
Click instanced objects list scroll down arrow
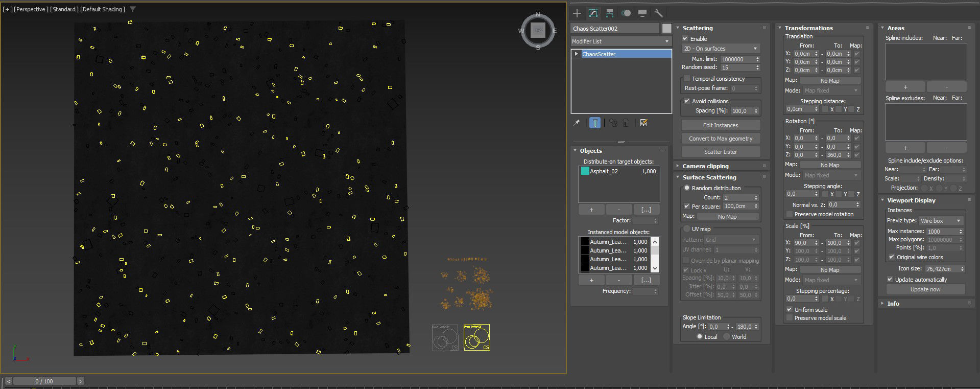coord(655,268)
